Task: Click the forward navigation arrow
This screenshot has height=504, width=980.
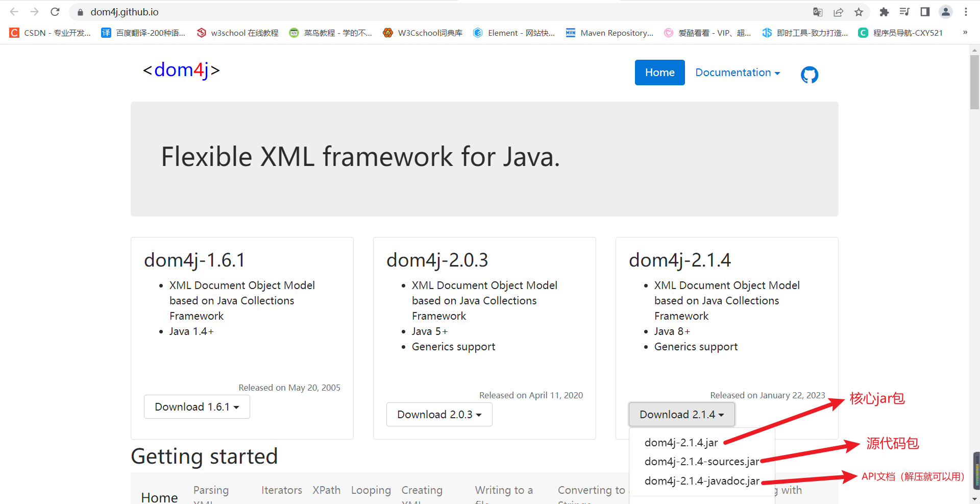Action: 34,12
